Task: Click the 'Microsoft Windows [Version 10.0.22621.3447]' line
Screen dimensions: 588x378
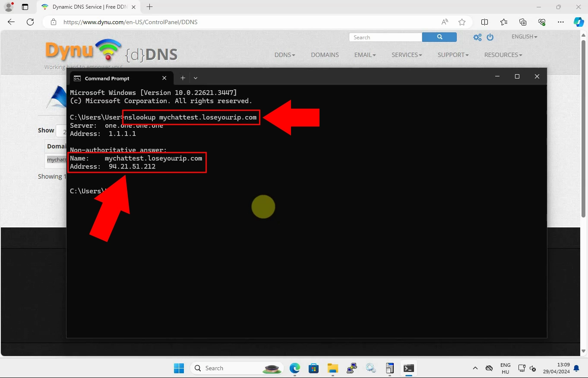Action: click(x=153, y=93)
